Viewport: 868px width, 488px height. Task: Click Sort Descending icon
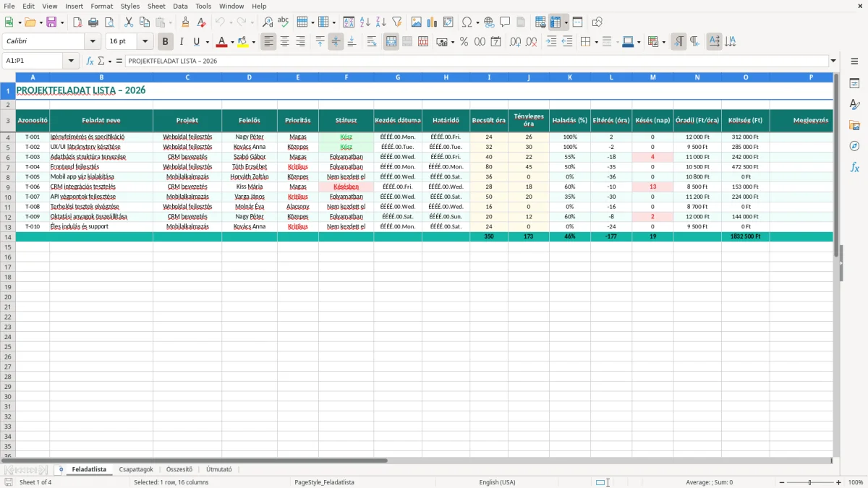click(380, 22)
